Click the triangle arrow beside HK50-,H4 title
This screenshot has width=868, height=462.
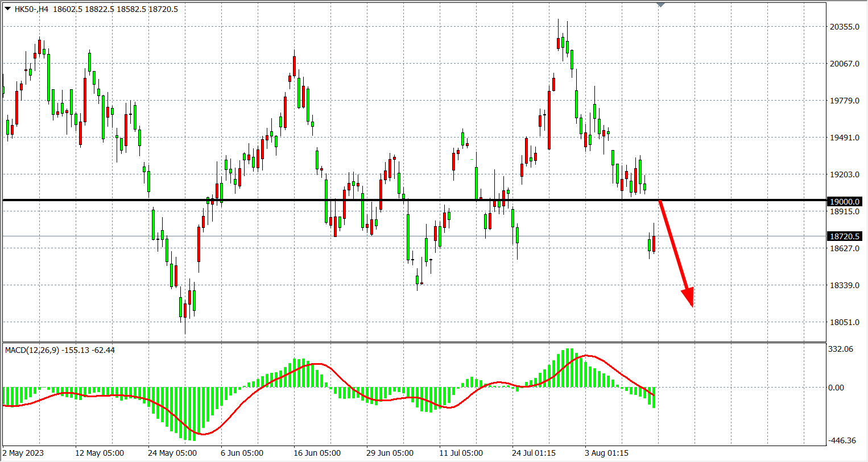click(7, 9)
